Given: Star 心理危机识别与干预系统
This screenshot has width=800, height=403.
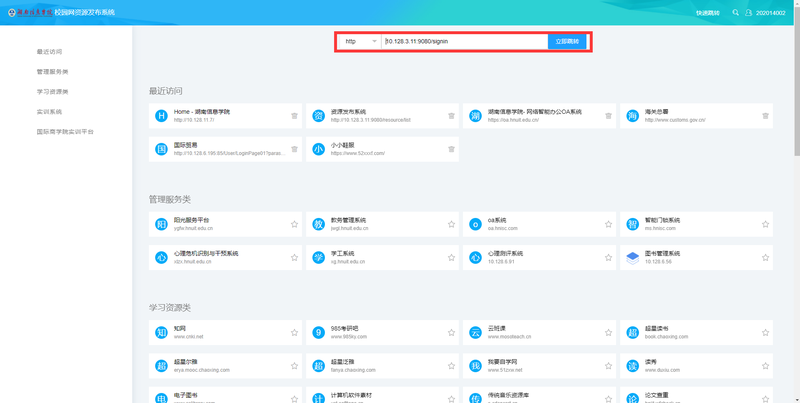Looking at the screenshot, I should pos(294,258).
